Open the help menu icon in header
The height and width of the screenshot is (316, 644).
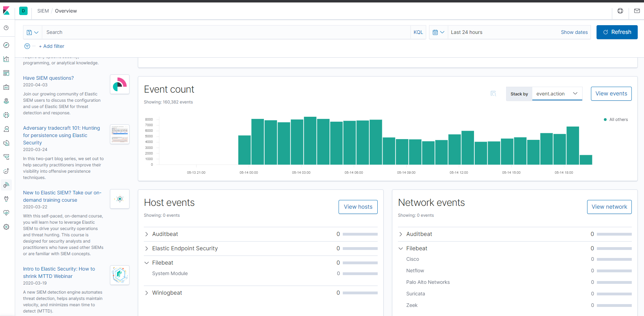tap(620, 11)
